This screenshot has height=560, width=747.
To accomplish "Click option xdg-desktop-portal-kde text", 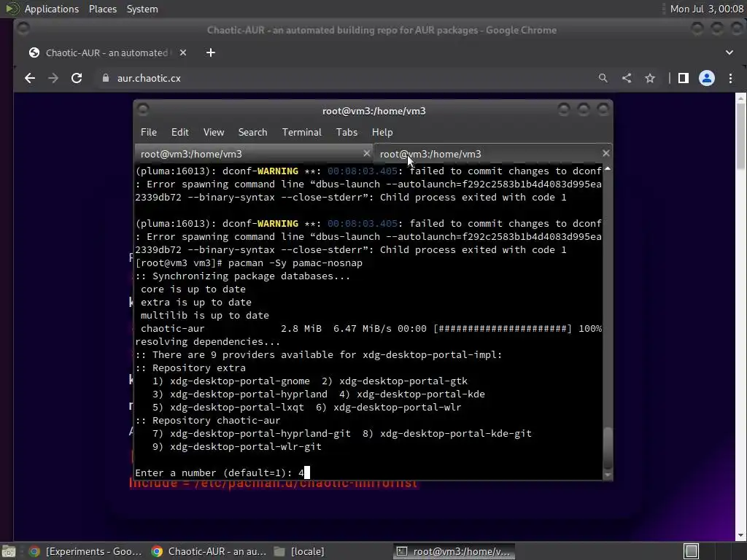I will click(421, 394).
